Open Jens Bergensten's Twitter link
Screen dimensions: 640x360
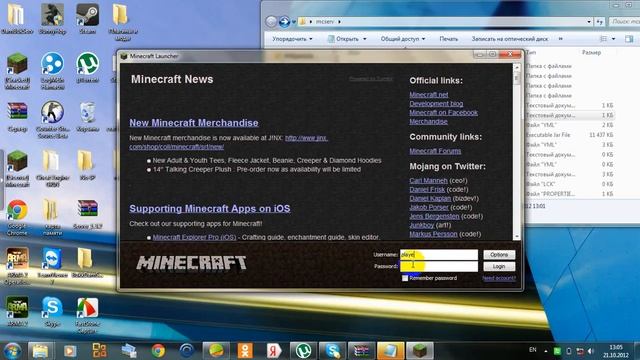434,216
